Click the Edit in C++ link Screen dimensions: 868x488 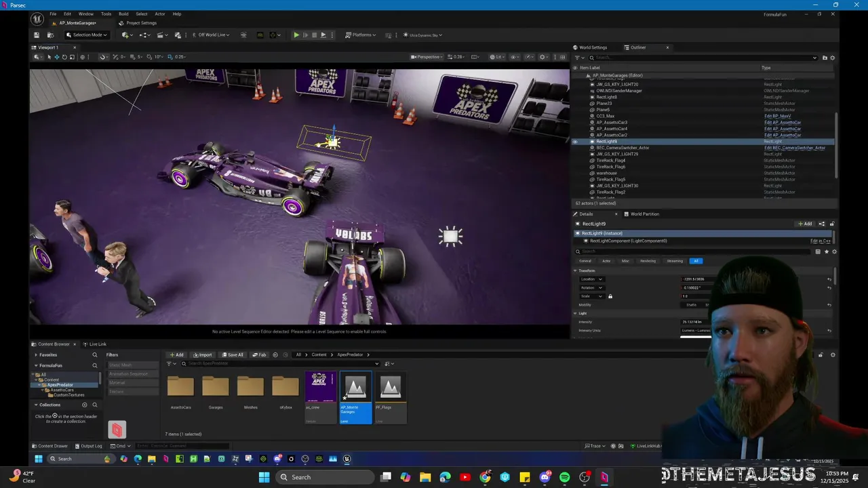tap(820, 241)
